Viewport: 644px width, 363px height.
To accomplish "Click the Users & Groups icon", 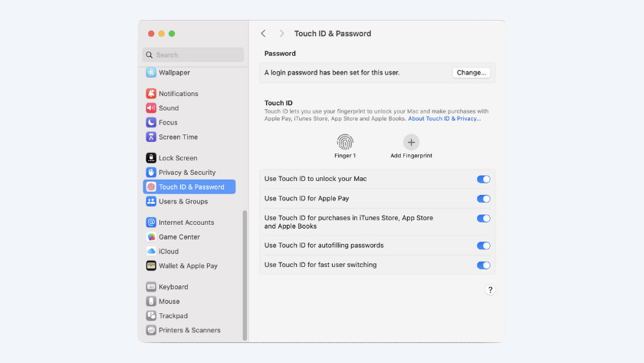I will coord(151,201).
